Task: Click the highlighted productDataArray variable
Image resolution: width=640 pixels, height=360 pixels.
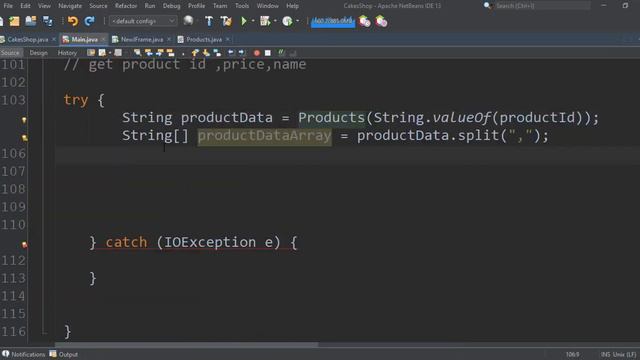Action: click(264, 136)
